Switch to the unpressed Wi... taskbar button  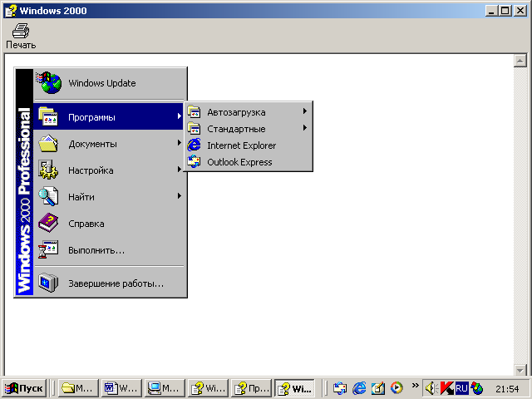(x=208, y=388)
